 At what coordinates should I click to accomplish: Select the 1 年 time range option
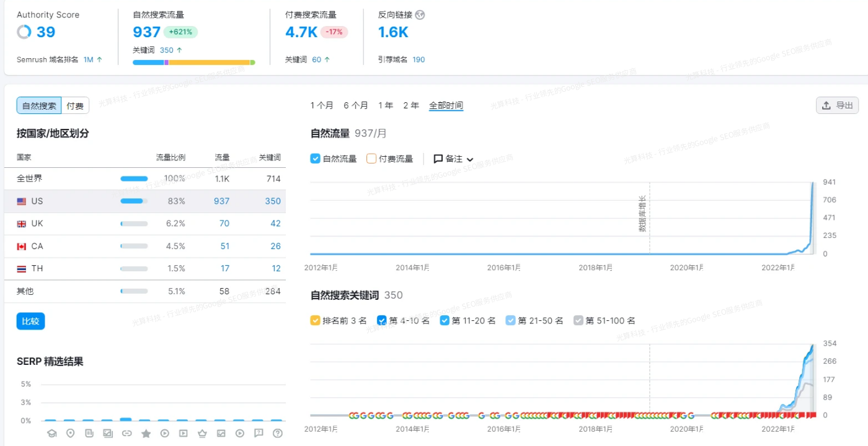pos(386,105)
